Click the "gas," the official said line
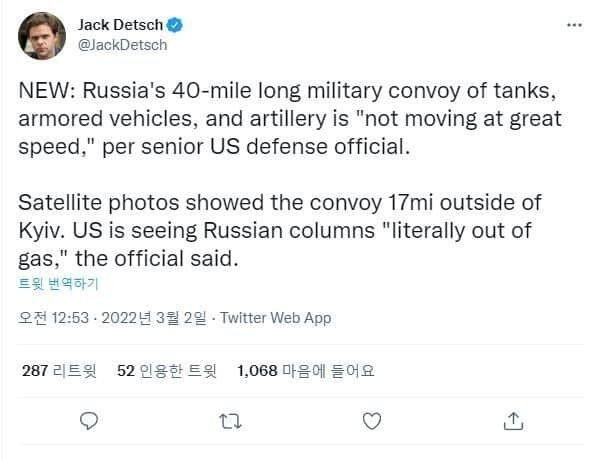The width and height of the screenshot is (600, 460). click(130, 257)
